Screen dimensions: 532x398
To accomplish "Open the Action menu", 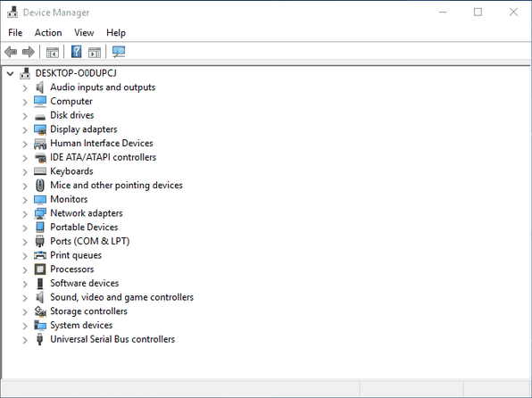I will tap(48, 33).
